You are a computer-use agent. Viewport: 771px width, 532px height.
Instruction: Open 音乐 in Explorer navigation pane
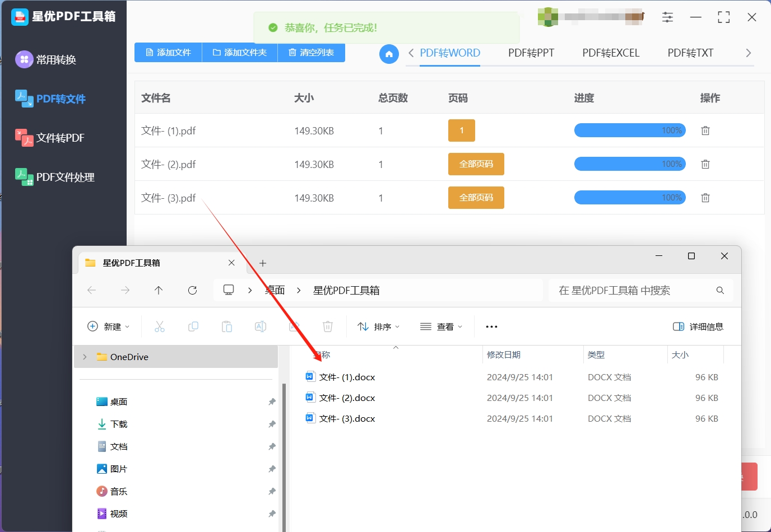112,491
